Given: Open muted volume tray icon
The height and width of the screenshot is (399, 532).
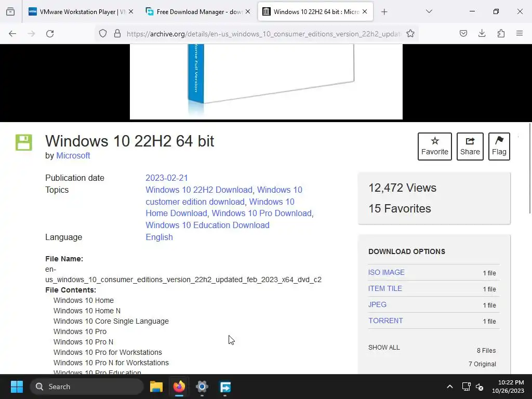Looking at the screenshot, I should 479,387.
